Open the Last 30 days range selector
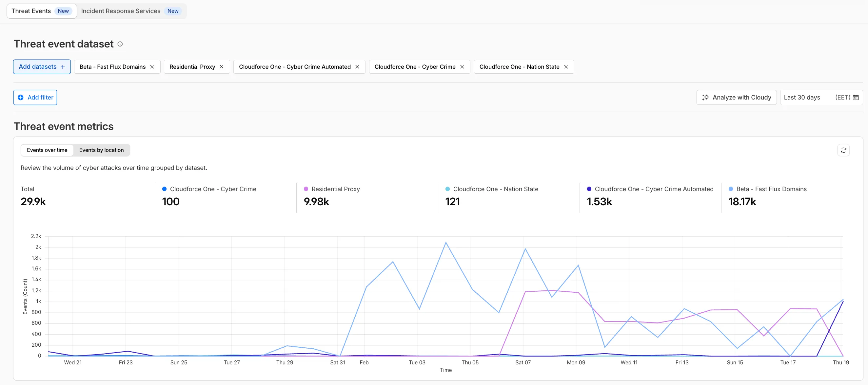 click(x=802, y=98)
